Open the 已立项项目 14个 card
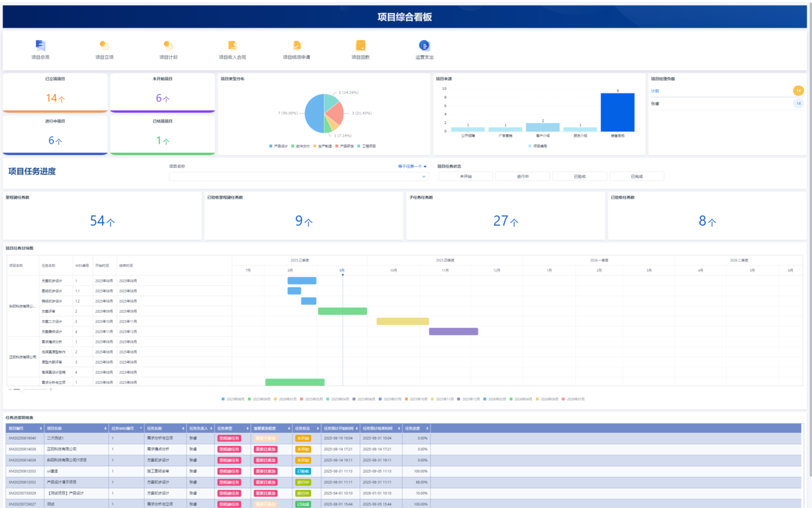 pyautogui.click(x=55, y=93)
